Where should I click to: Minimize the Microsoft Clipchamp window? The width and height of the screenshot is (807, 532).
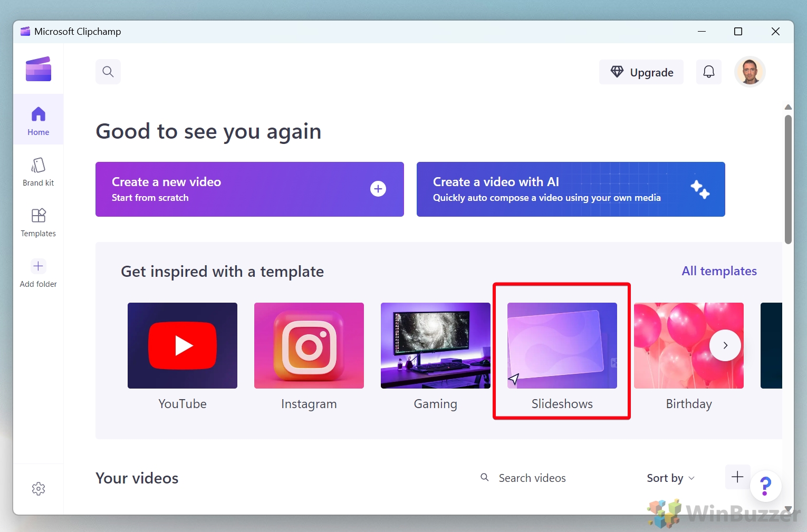click(702, 31)
